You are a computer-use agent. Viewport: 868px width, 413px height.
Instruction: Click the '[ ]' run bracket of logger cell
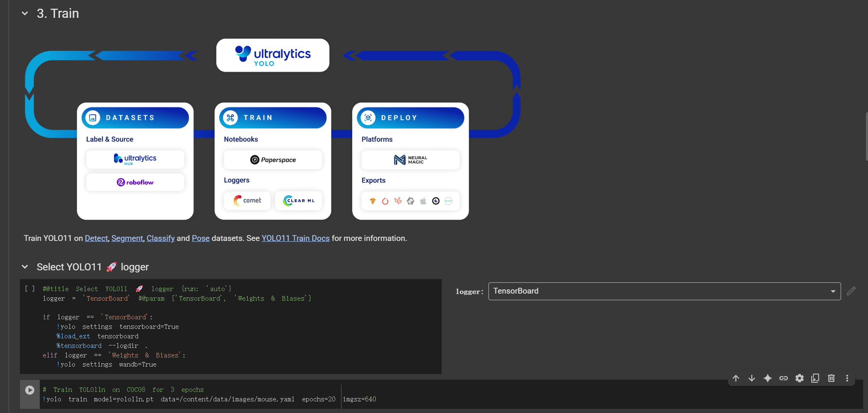[x=30, y=289]
